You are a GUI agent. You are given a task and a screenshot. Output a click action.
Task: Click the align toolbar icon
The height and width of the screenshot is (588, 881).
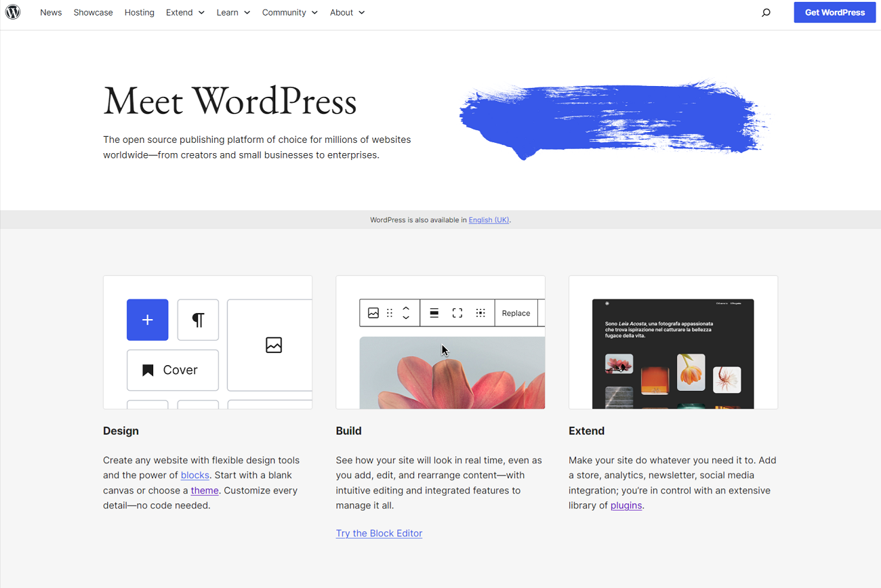(434, 313)
